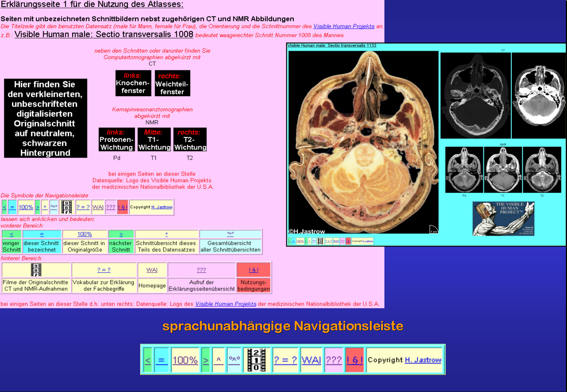Screen dimensions: 567x392
Task: Click the colored anatomical head cross-section image
Action: pyautogui.click(x=363, y=142)
